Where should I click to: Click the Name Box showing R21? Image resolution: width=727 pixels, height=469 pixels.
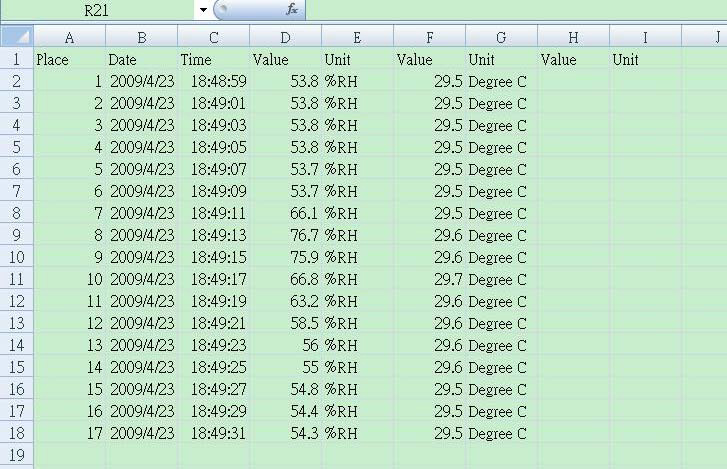pyautogui.click(x=96, y=10)
